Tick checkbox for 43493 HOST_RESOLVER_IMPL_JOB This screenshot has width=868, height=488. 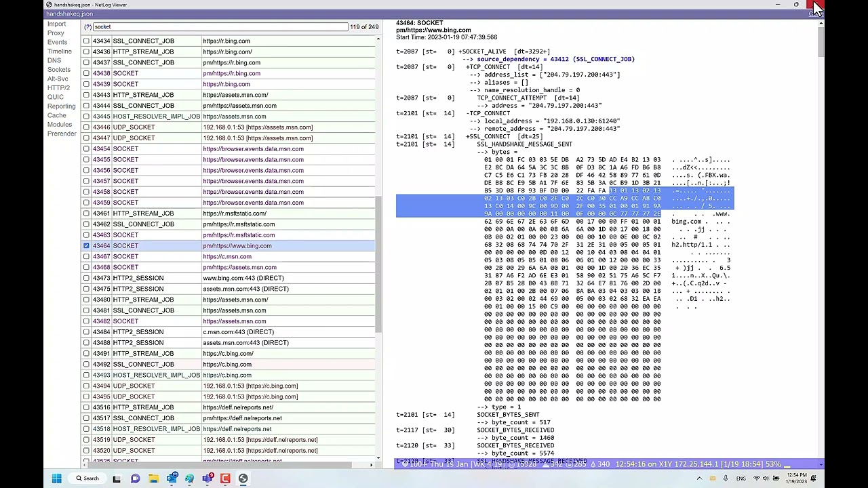(86, 375)
